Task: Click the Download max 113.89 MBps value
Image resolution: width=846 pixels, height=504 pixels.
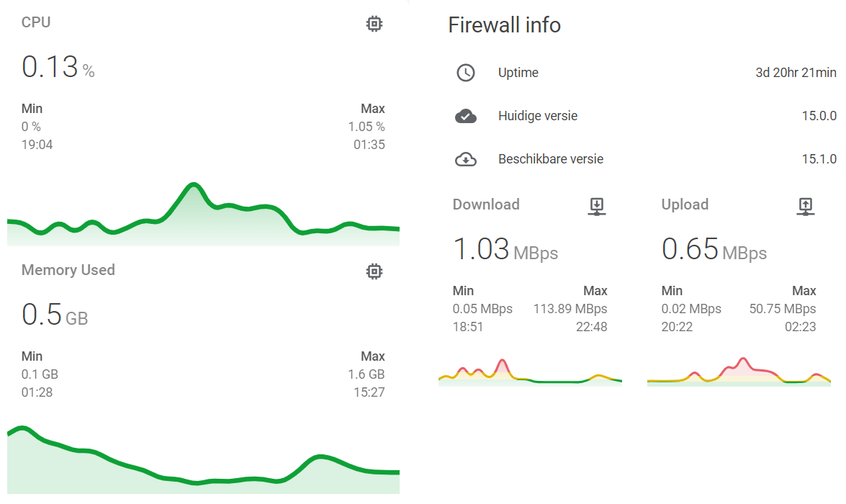Action: coord(570,309)
